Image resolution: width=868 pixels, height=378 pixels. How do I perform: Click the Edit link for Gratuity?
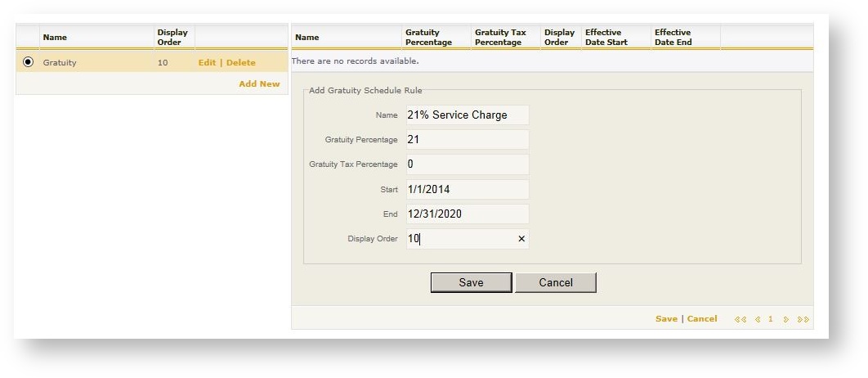coord(207,63)
